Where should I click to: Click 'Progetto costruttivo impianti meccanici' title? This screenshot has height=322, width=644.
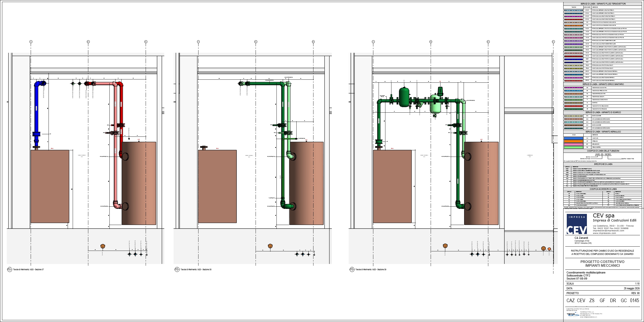pos(602,263)
